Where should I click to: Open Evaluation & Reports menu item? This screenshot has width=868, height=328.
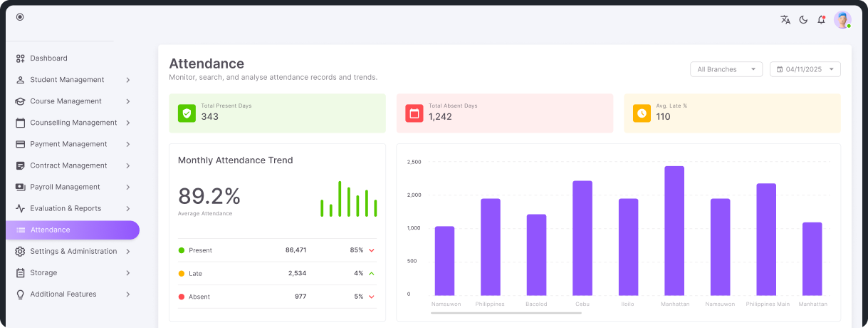pos(66,208)
